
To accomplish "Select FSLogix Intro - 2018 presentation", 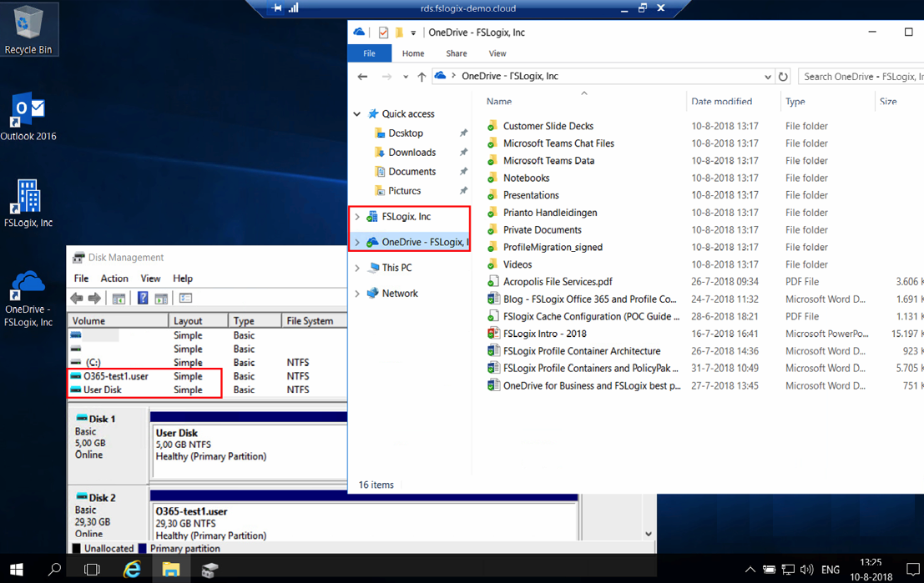I will pyautogui.click(x=544, y=334).
